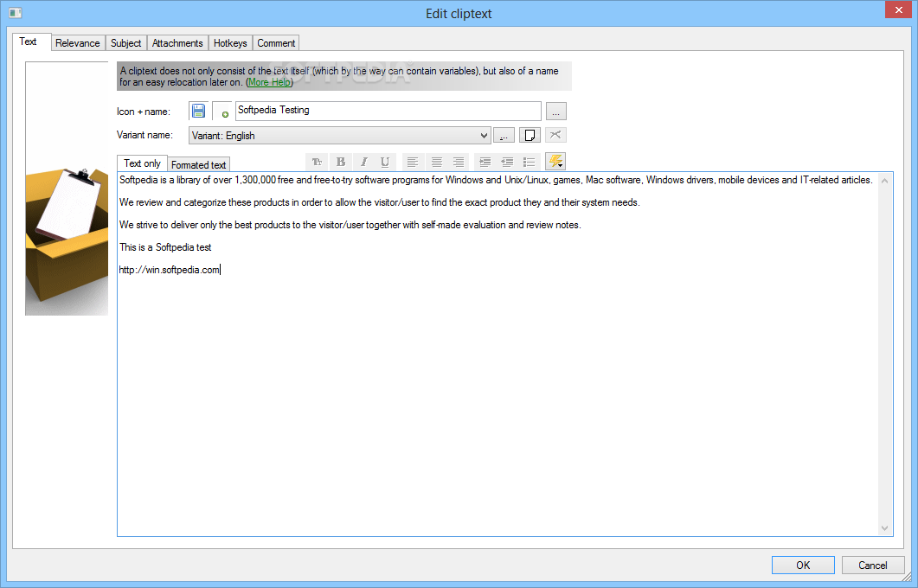Align text right
918x588 pixels.
tap(459, 162)
